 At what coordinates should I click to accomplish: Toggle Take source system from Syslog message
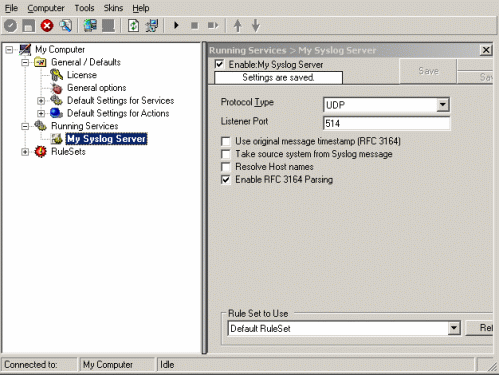226,154
